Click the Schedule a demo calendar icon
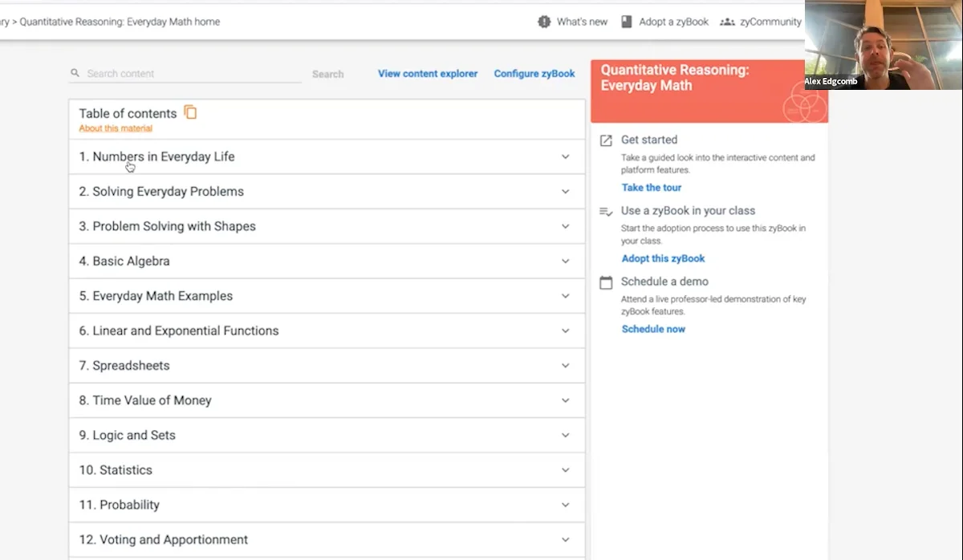963x560 pixels. (606, 282)
